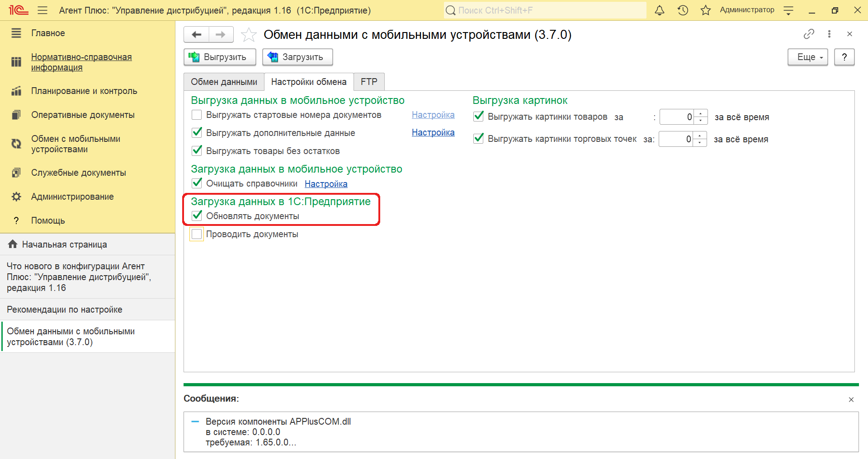Screen dimensions: 868x459
Task: Click the Помощь question mark icon
Action: pos(16,220)
